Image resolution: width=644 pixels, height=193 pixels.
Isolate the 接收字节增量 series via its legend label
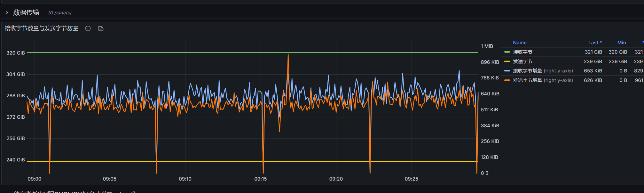coord(543,71)
